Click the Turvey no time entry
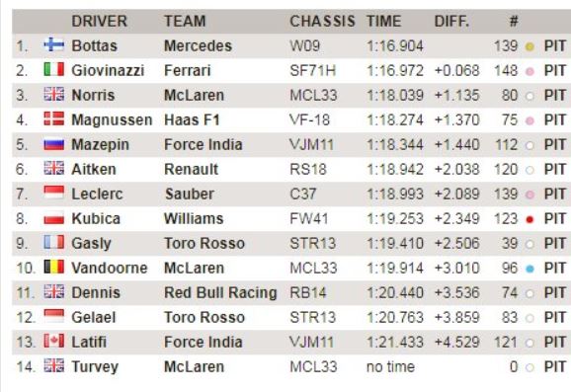The image size is (571, 392). coord(390,366)
